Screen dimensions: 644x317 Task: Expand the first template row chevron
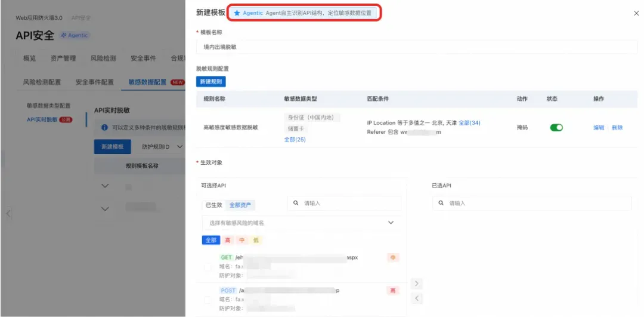click(105, 186)
